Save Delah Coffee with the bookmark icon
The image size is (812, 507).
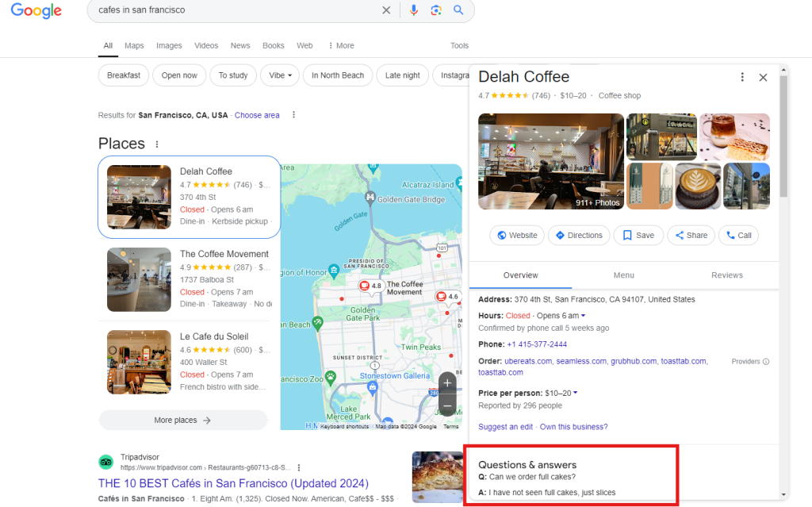638,235
